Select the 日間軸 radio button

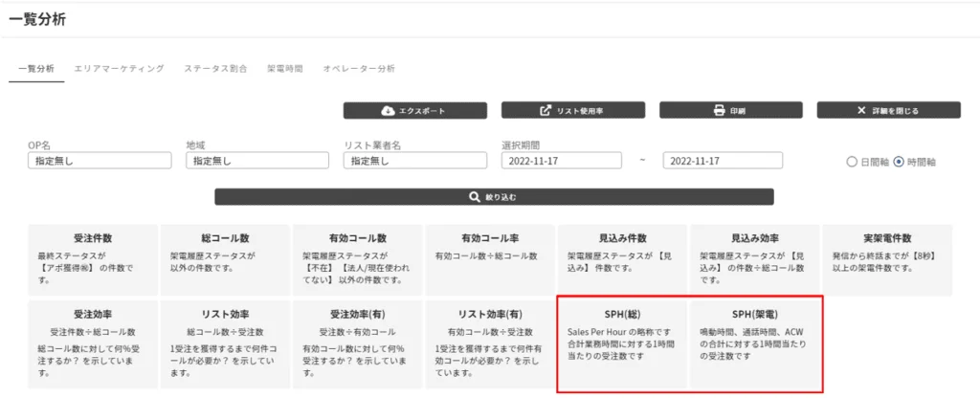click(x=852, y=162)
